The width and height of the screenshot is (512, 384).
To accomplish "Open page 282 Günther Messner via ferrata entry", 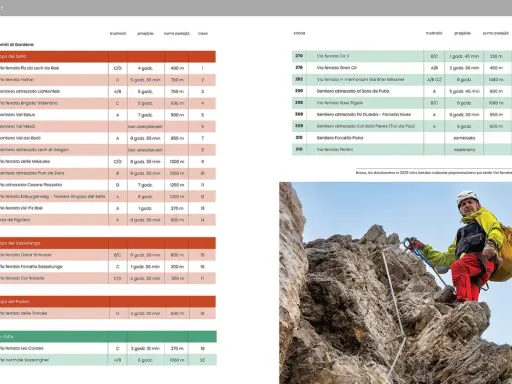I will click(x=402, y=79).
